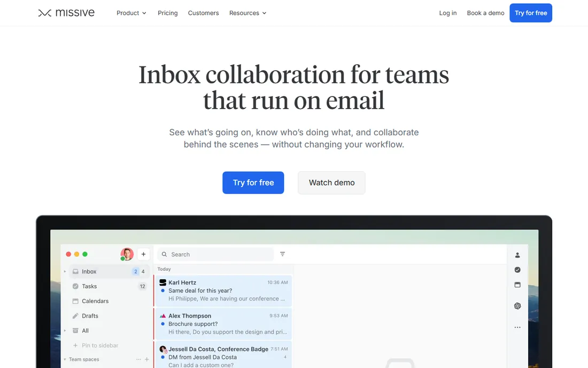588x368 pixels.
Task: Click Alex Thompson sender avatar icon
Action: point(163,316)
